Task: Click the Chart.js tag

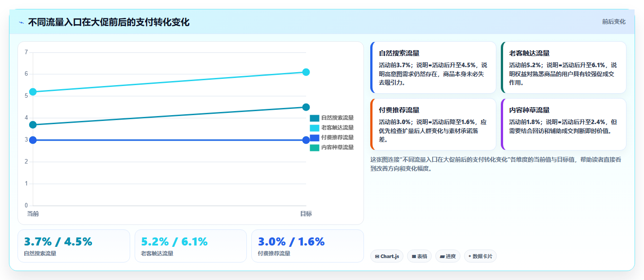Action: point(387,256)
